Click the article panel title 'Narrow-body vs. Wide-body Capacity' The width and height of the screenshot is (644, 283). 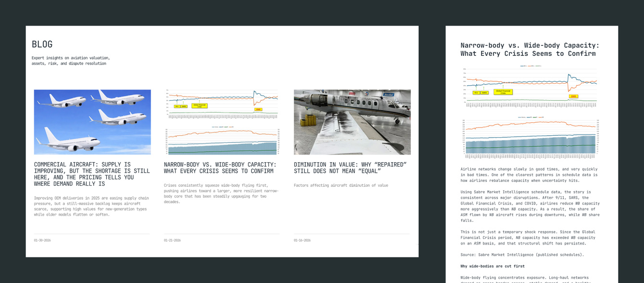click(x=530, y=50)
